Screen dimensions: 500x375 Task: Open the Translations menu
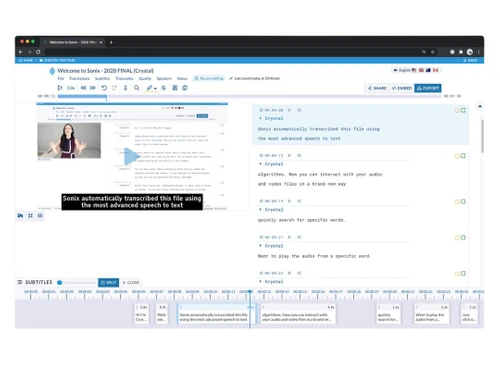79,78
